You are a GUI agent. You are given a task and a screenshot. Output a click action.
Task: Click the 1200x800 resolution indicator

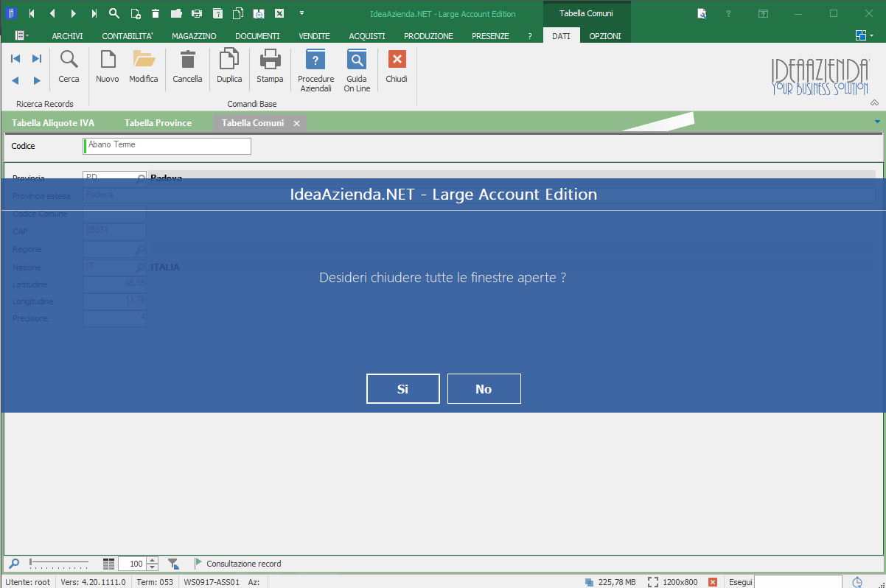673,581
